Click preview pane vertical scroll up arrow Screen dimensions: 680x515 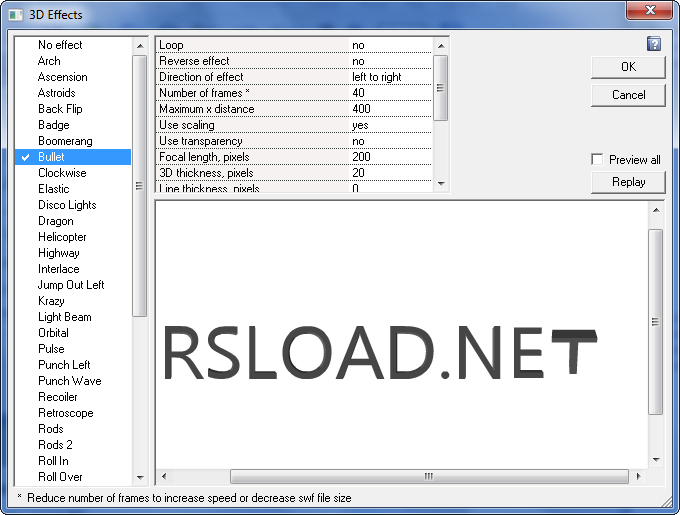656,210
